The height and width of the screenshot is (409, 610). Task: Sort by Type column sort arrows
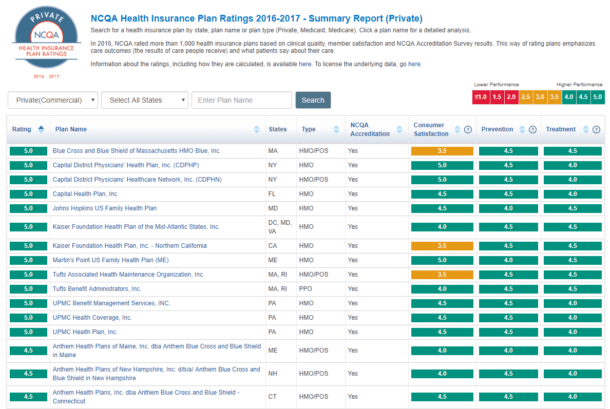coord(336,130)
